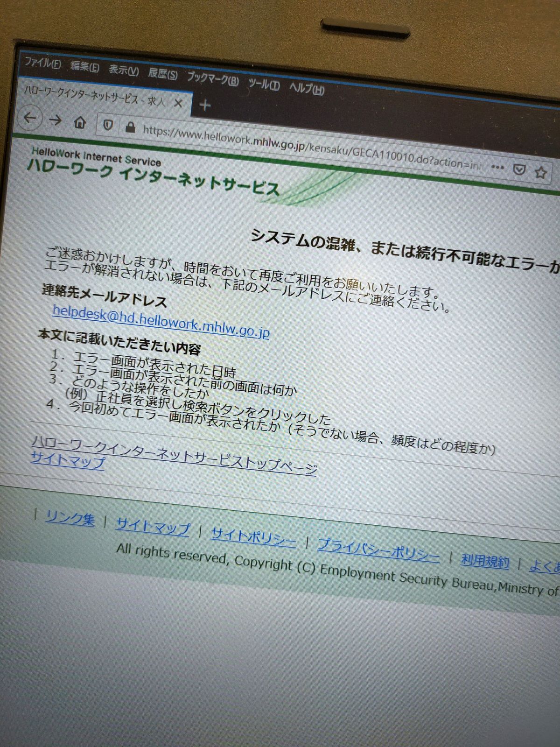Go forward with the Forward arrow
The image size is (560, 747).
pyautogui.click(x=56, y=120)
